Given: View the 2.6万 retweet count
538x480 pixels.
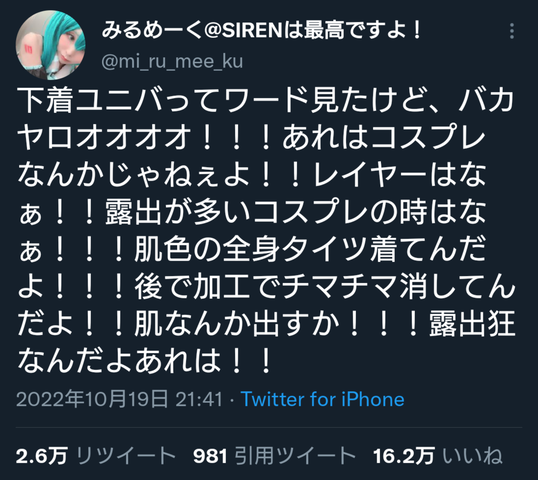Looking at the screenshot, I should pyautogui.click(x=42, y=456).
